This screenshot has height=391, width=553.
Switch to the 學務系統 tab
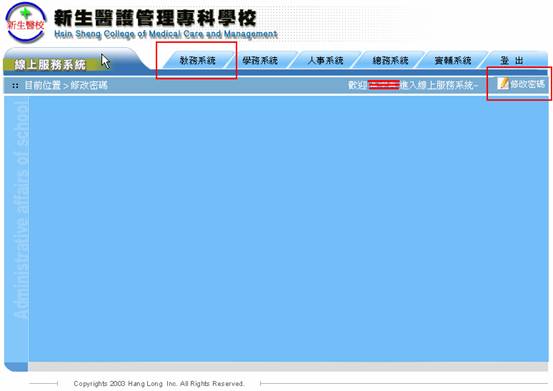click(x=260, y=60)
